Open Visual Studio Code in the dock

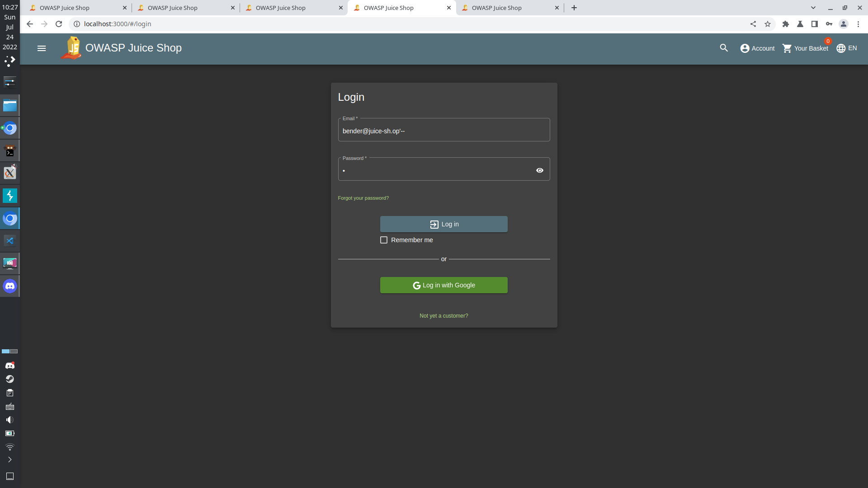pyautogui.click(x=10, y=241)
